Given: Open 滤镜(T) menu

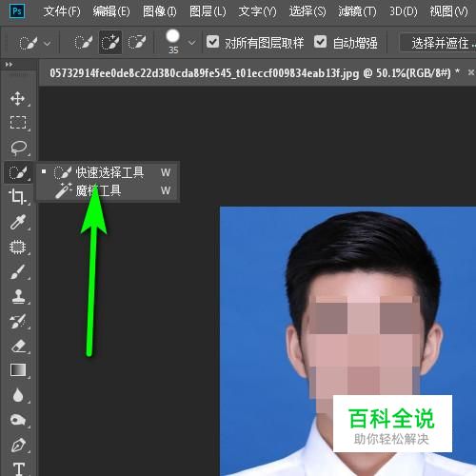Looking at the screenshot, I should (x=357, y=11).
